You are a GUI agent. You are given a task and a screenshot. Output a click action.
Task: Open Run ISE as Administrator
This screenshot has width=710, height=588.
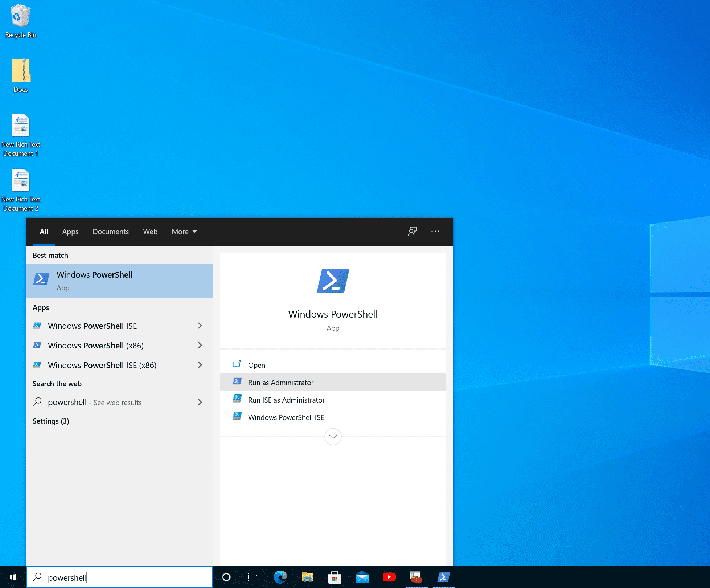point(286,400)
